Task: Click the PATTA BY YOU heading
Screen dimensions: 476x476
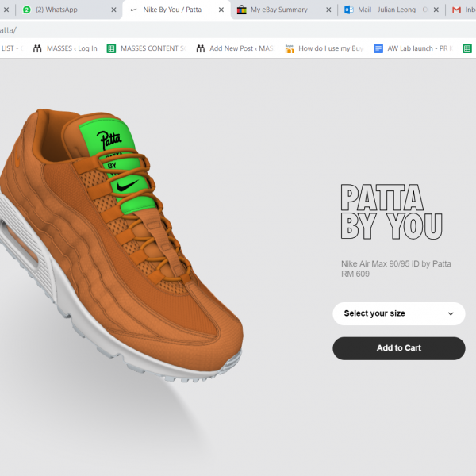Action: click(390, 212)
